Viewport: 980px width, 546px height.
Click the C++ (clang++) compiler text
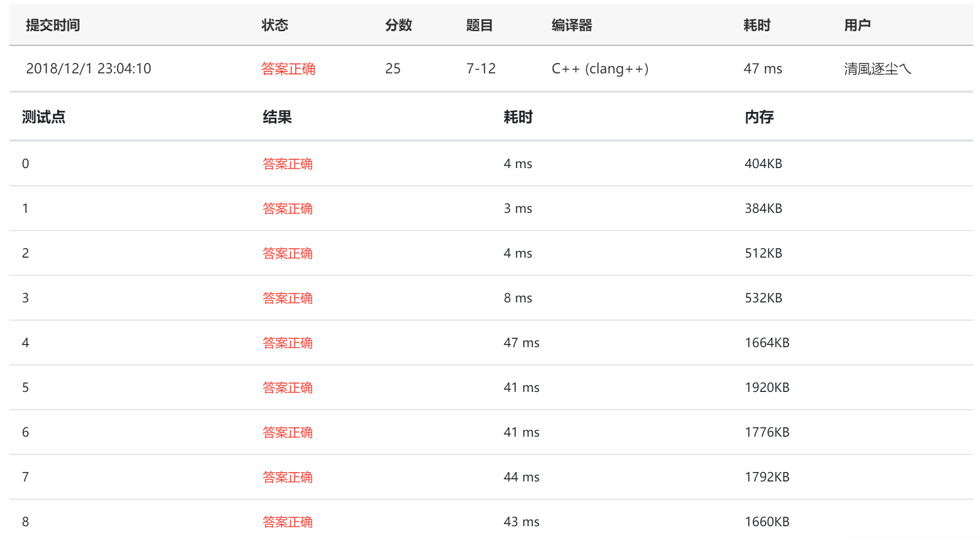[600, 69]
